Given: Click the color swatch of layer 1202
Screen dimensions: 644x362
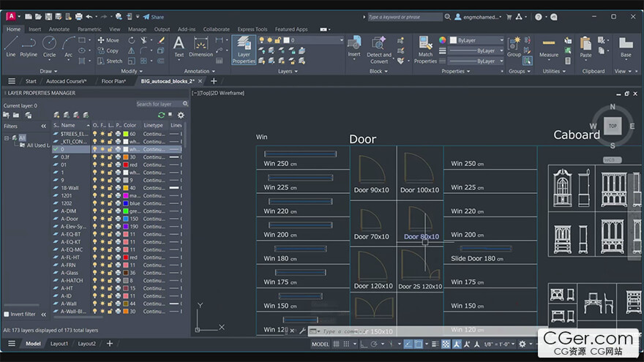Looking at the screenshot, I should (x=125, y=203).
